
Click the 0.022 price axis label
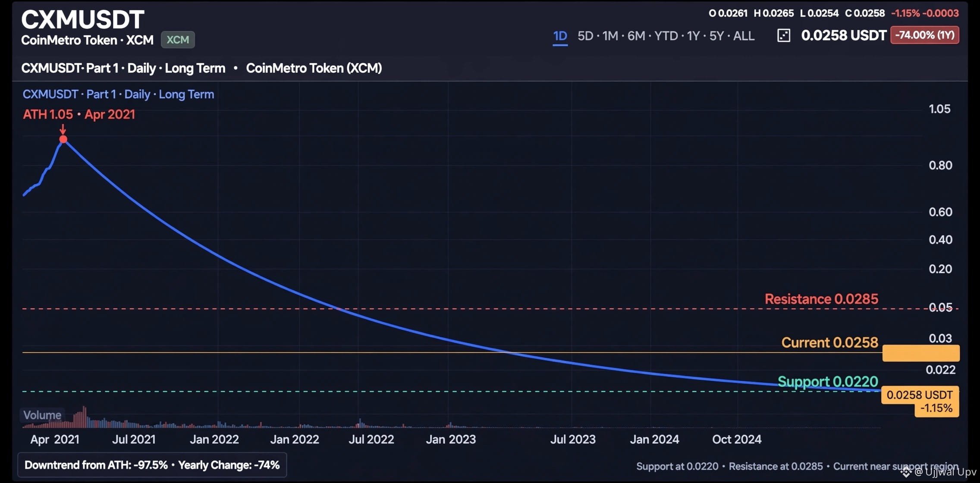pos(940,370)
